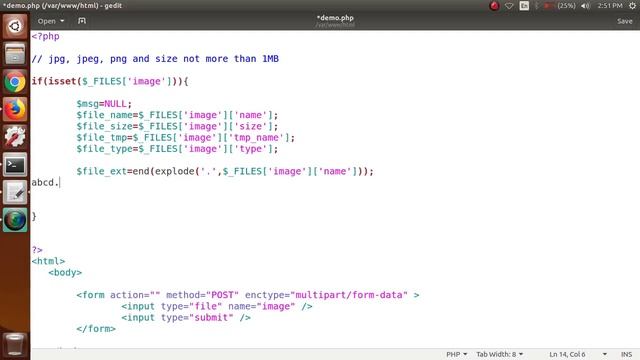The height and width of the screenshot is (360, 640).
Task: Open System Settings tools icon in dock
Action: pos(15,137)
